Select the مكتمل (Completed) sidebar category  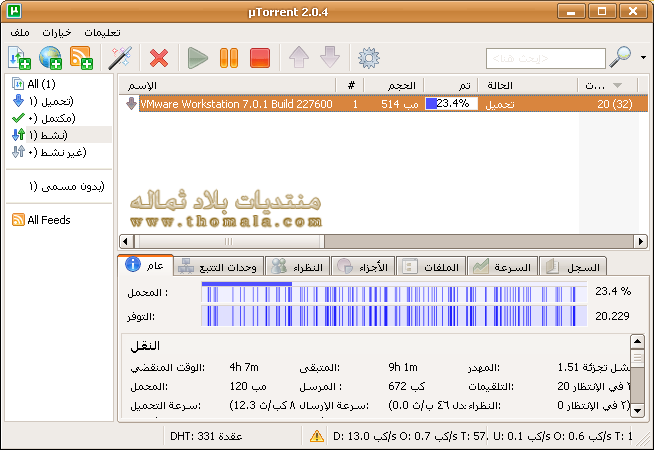[x=52, y=118]
